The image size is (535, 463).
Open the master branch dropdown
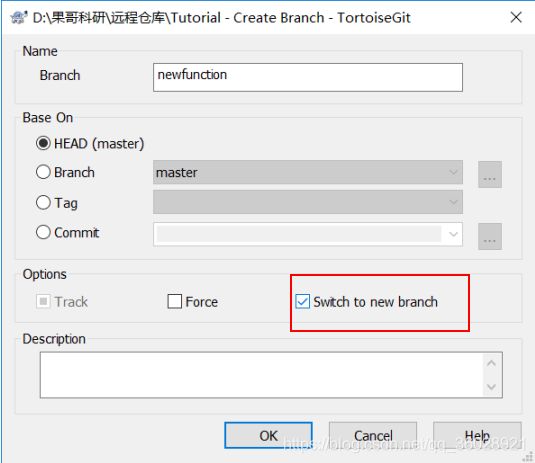click(x=308, y=172)
